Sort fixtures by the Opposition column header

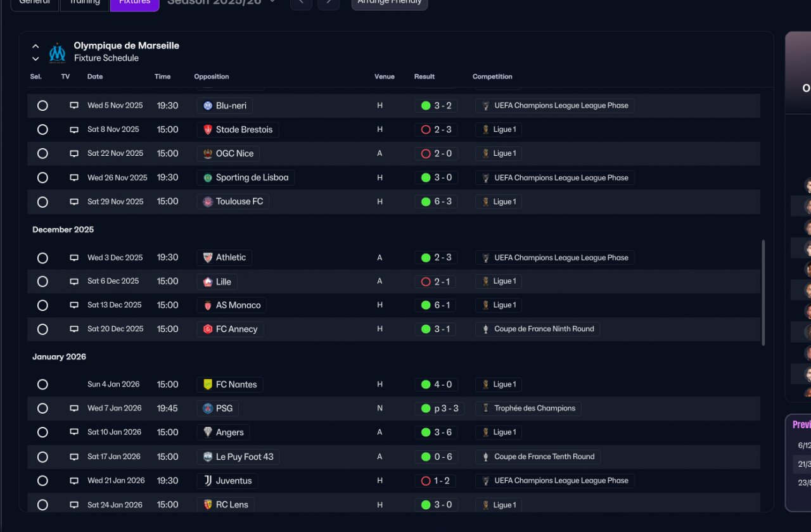tap(212, 77)
